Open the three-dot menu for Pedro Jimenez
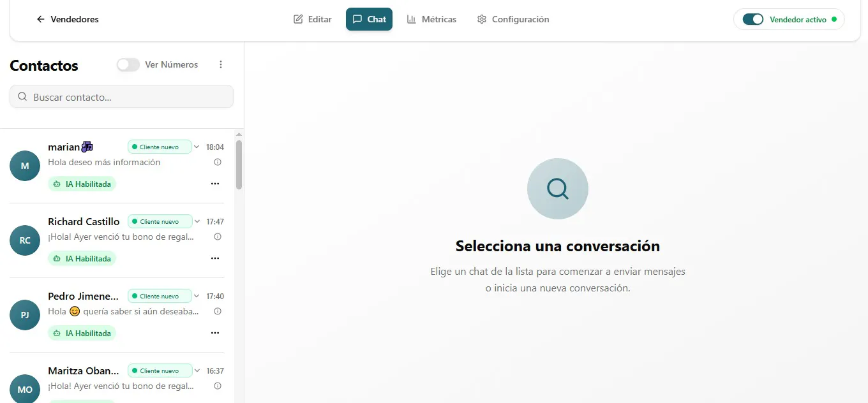 (215, 333)
